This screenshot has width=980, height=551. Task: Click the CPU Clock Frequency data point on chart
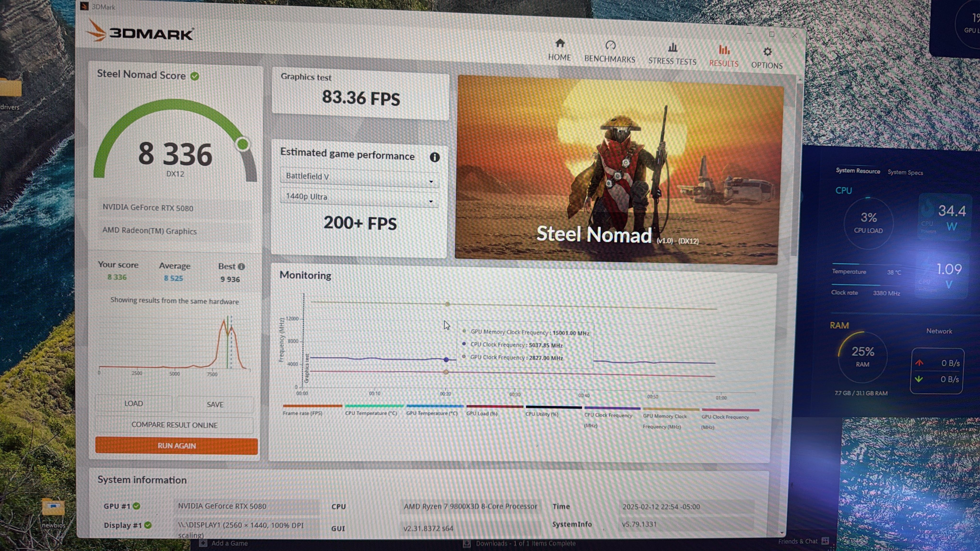446,359
